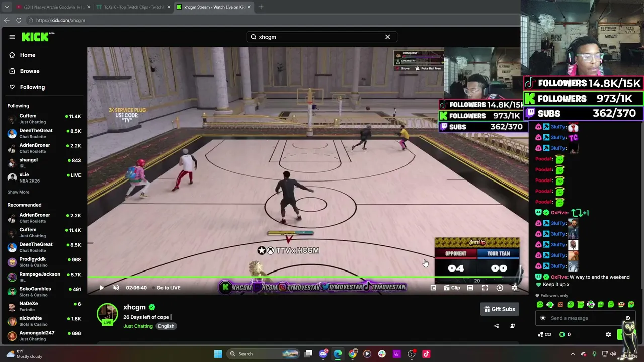
Task: Open video player settings gear
Action: [x=514, y=288]
